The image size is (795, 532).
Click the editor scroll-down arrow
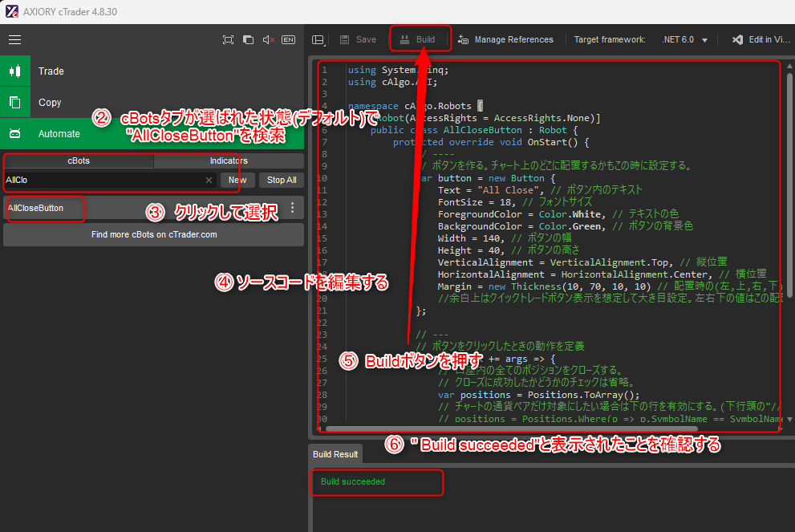click(x=789, y=420)
